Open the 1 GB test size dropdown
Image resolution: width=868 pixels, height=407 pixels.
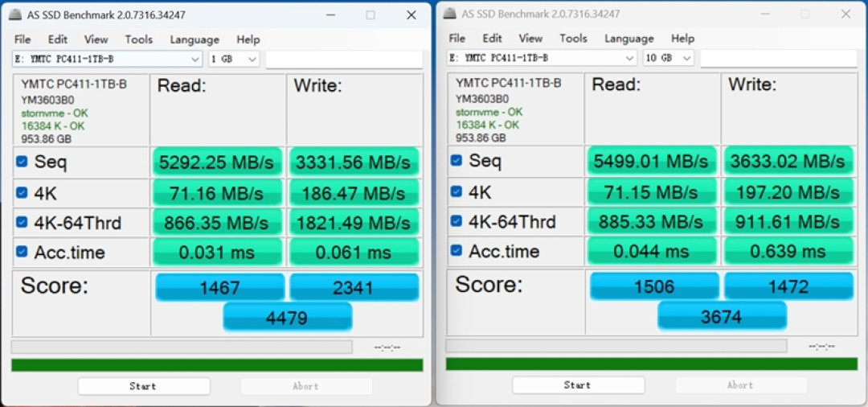[234, 59]
